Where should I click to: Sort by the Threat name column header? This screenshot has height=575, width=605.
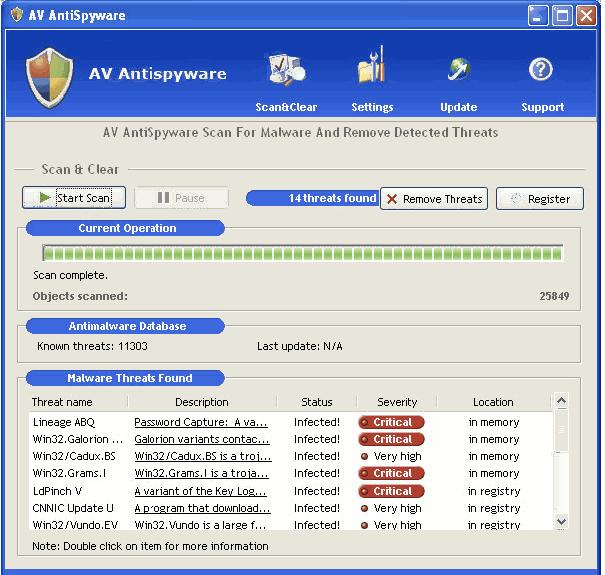62,402
